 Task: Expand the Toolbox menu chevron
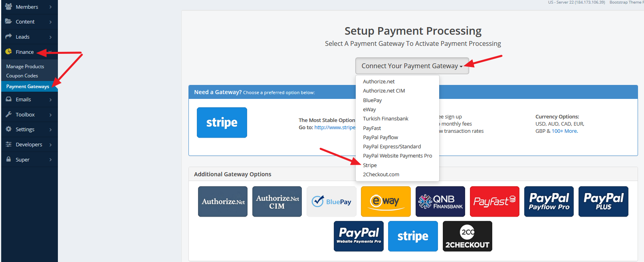click(x=50, y=115)
